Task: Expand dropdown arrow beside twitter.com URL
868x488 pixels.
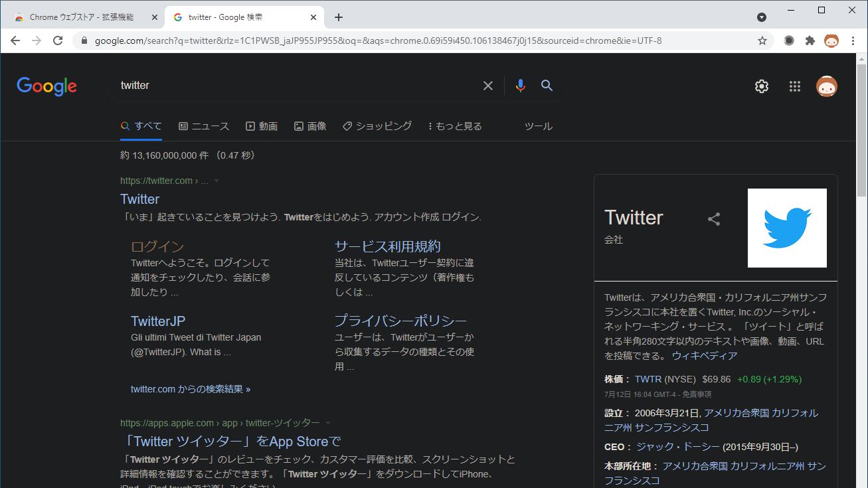Action: [217, 181]
